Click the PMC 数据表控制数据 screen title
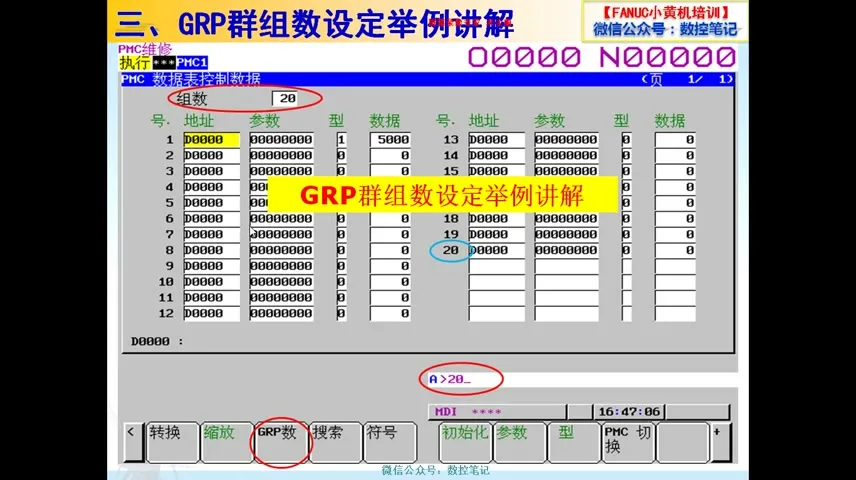 (x=191, y=79)
